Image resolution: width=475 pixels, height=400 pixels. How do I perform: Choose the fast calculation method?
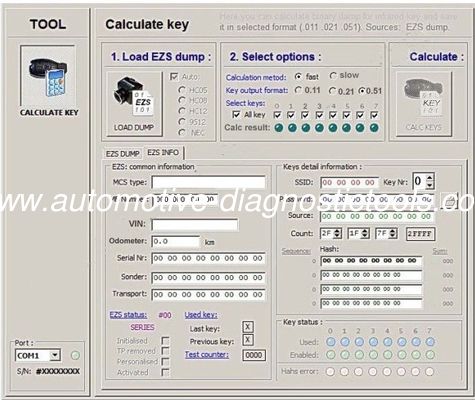[298, 77]
